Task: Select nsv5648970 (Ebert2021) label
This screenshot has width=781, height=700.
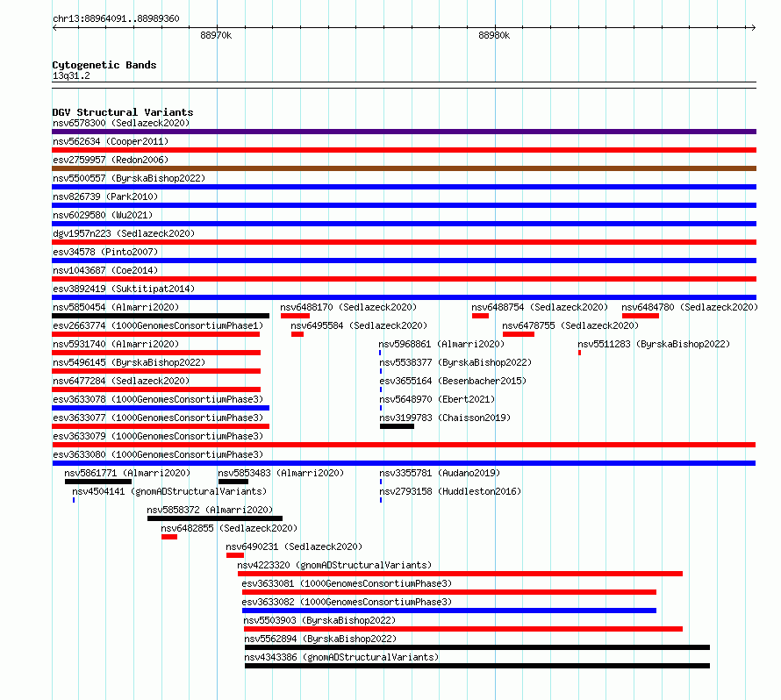Action: 437,399
